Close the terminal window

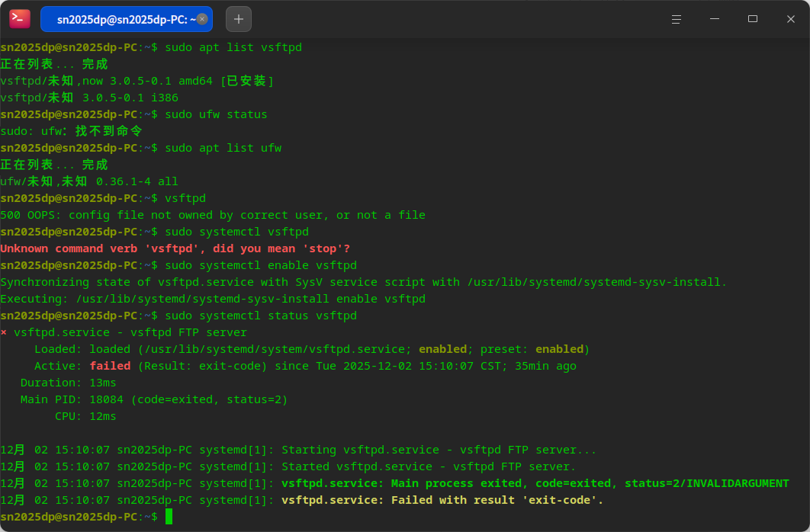(791, 19)
